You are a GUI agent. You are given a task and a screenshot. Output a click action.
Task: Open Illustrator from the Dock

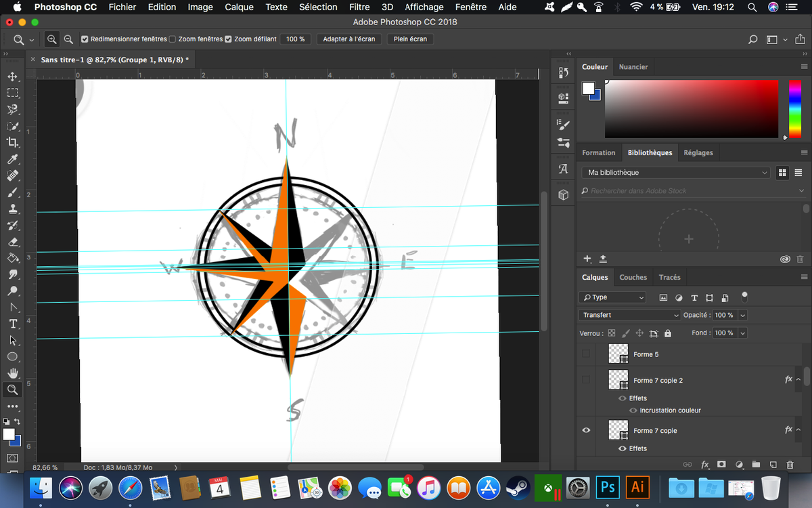[x=637, y=488]
